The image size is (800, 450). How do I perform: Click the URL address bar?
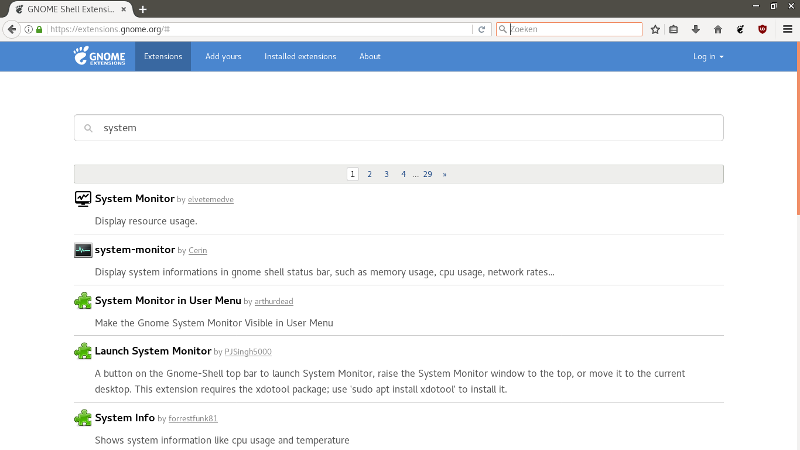coord(260,29)
